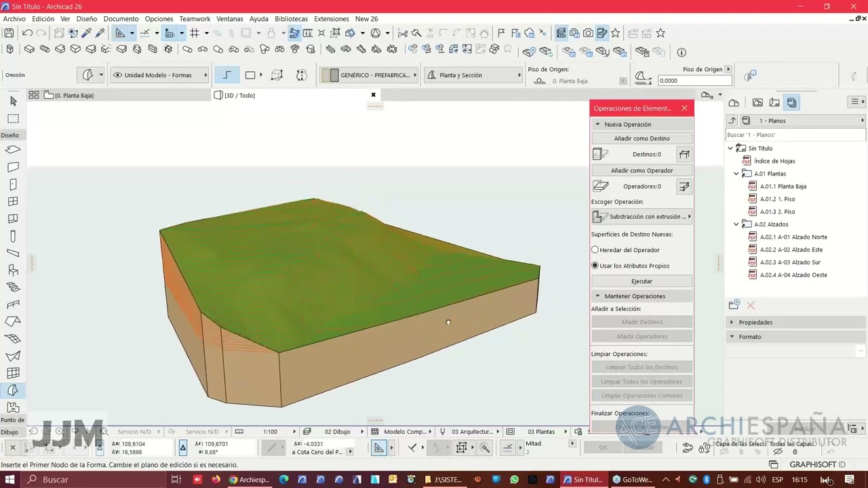The image size is (868, 488).
Task: Select the Curtain Wall tool
Action: [x=13, y=373]
